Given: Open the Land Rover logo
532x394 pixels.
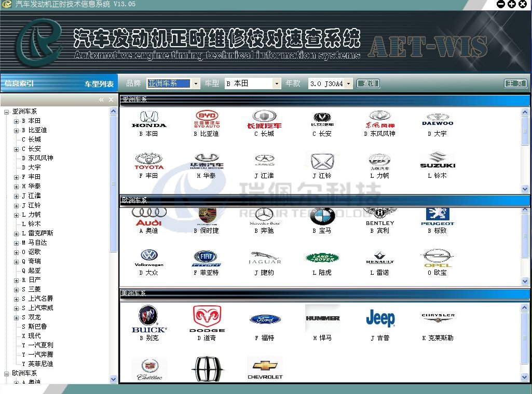Looking at the screenshot, I should point(322,258).
